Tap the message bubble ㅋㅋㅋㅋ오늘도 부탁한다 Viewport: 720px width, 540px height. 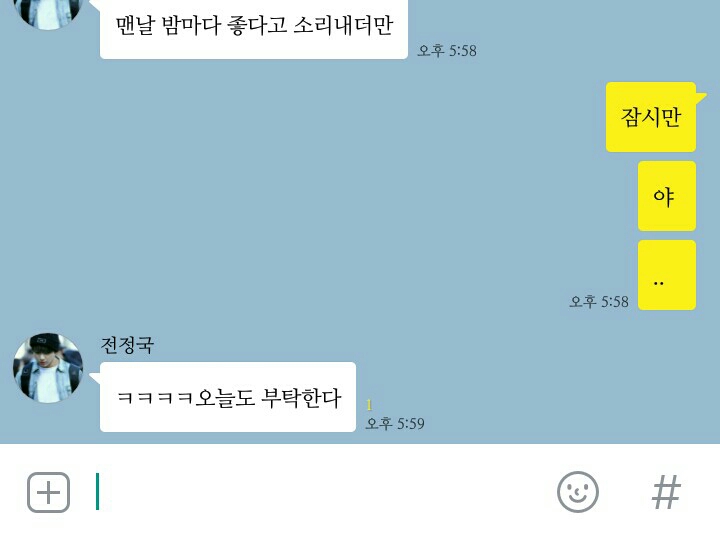coord(228,397)
